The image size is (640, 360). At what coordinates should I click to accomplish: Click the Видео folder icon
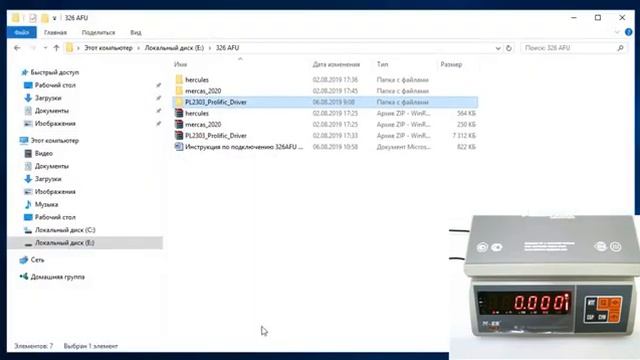point(28,153)
